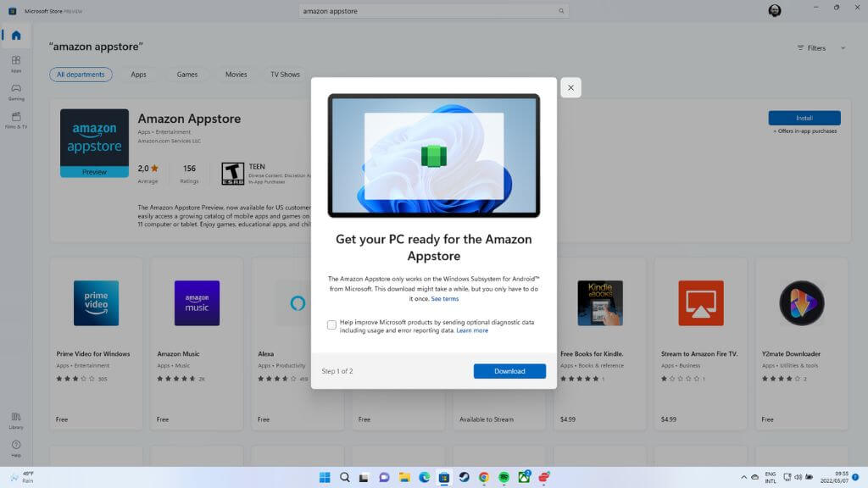
Task: Check the optional diagnostic data checkbox
Action: pyautogui.click(x=331, y=324)
